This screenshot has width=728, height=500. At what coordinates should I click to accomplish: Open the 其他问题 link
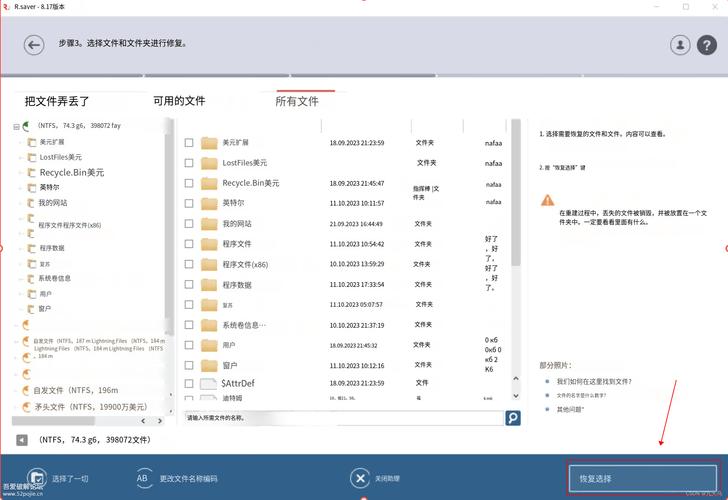(570, 409)
